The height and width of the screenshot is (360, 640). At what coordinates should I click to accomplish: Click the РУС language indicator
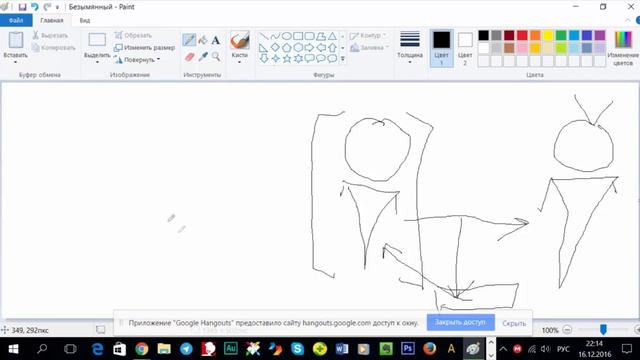pos(563,349)
